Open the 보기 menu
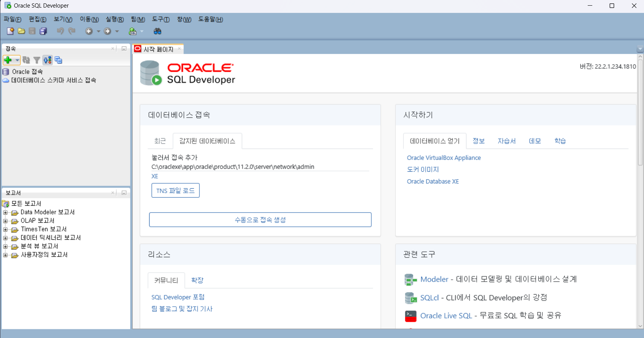 (x=63, y=19)
